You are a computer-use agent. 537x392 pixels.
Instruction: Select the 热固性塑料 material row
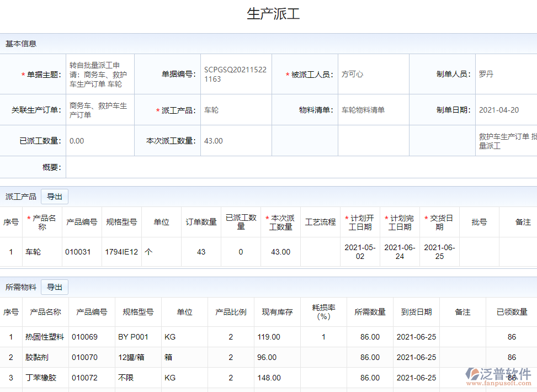[x=45, y=337]
